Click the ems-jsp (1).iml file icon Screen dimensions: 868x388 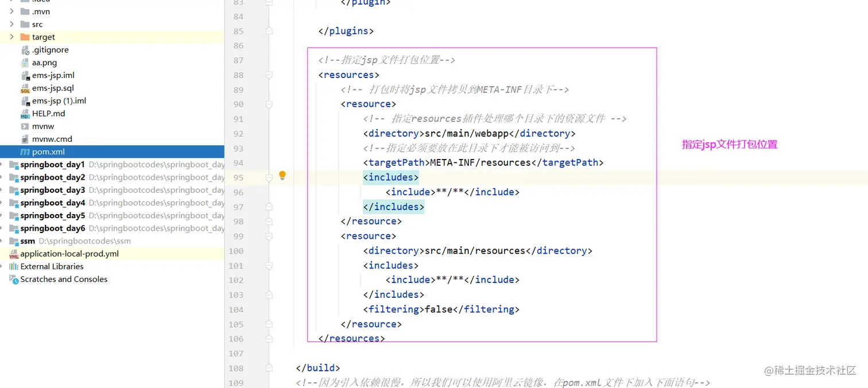point(25,100)
